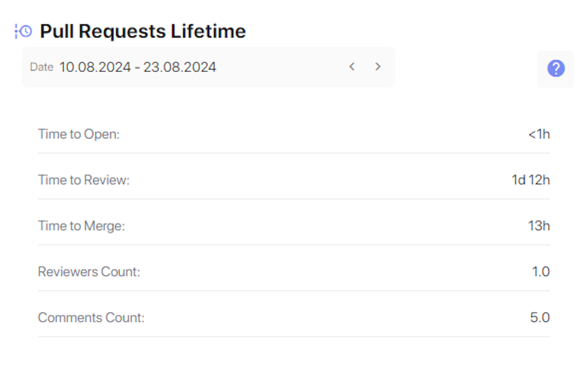Open the date range 10.08.2024 - 23.08.2024 field
Image resolution: width=583 pixels, height=392 pixels.
[x=208, y=67]
